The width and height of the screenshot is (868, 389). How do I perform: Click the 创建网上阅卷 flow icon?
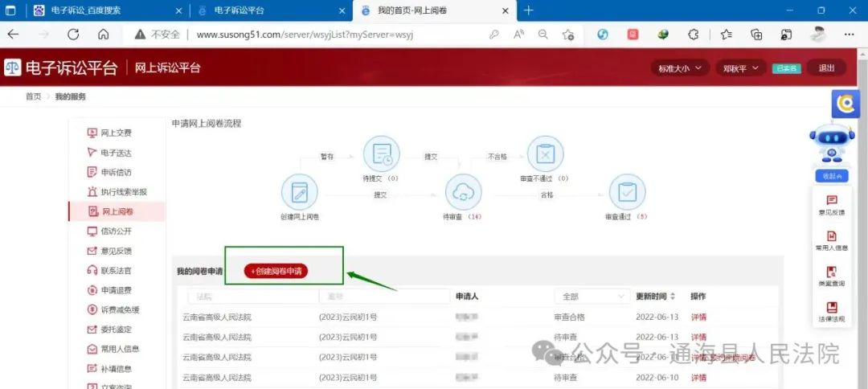300,192
